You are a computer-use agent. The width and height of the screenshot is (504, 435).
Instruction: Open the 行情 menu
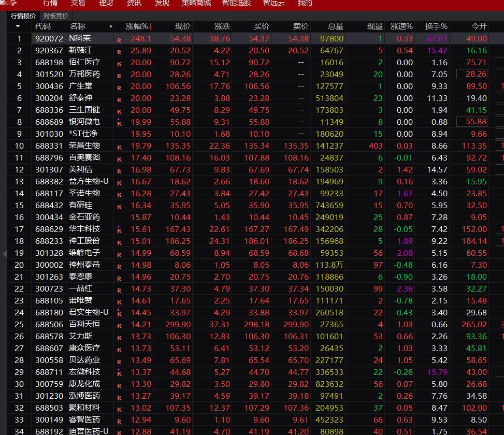(x=50, y=3)
